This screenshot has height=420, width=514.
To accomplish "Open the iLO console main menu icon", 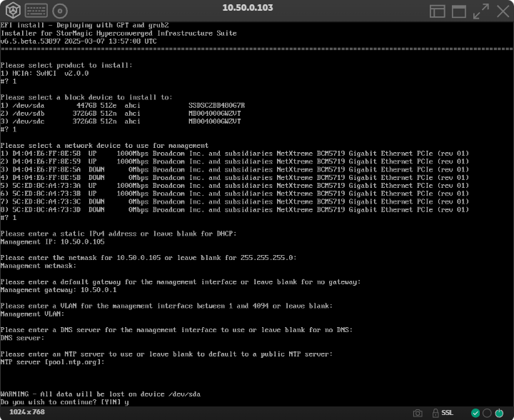I will coord(13,11).
